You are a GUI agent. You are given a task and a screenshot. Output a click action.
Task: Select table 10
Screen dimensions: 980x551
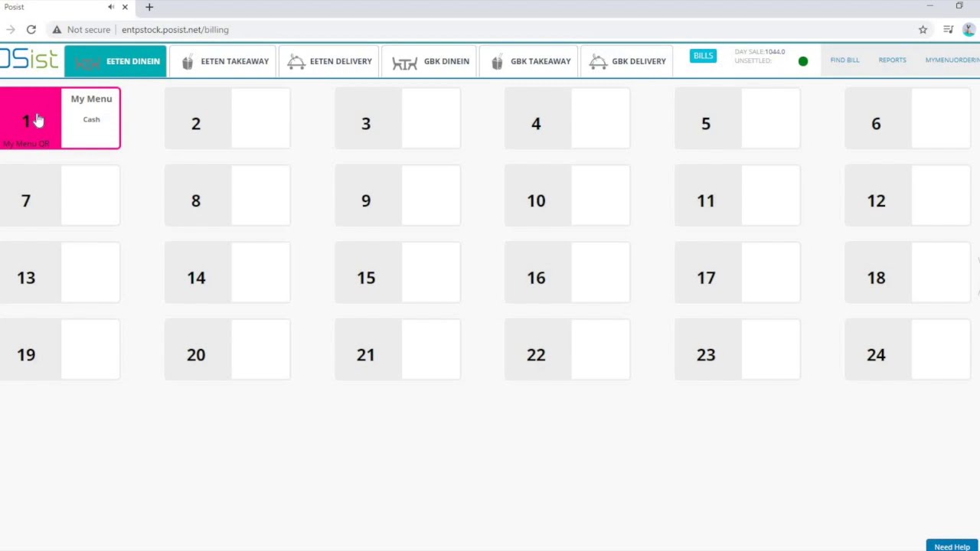pos(567,195)
